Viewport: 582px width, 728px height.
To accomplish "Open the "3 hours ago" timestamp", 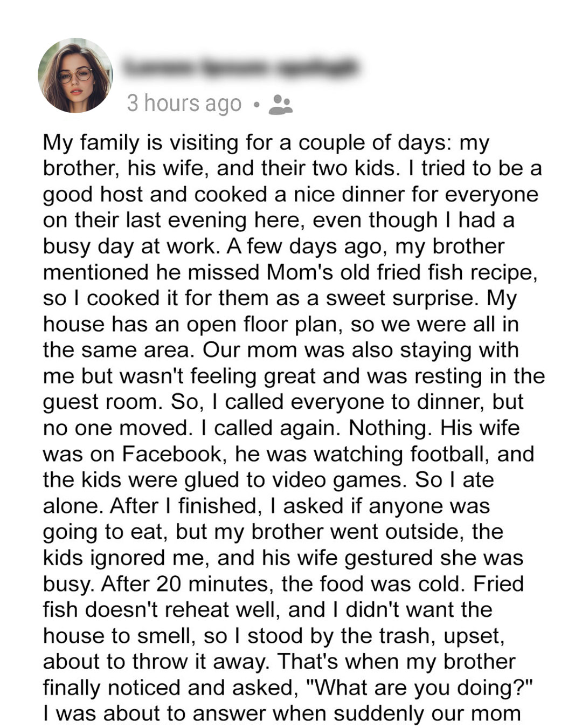I will [184, 103].
